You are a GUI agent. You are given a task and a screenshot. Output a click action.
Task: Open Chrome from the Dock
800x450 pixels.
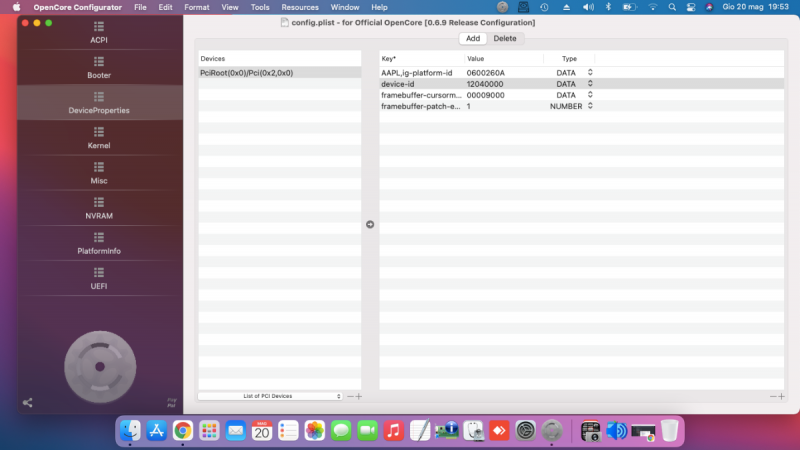tap(183, 430)
